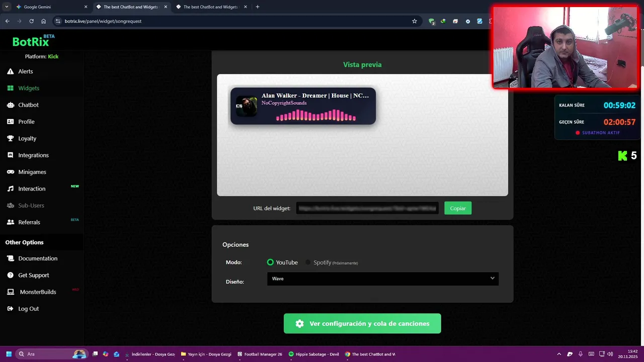The width and height of the screenshot is (644, 362).
Task: Open the Documentation book icon
Action: point(10,258)
